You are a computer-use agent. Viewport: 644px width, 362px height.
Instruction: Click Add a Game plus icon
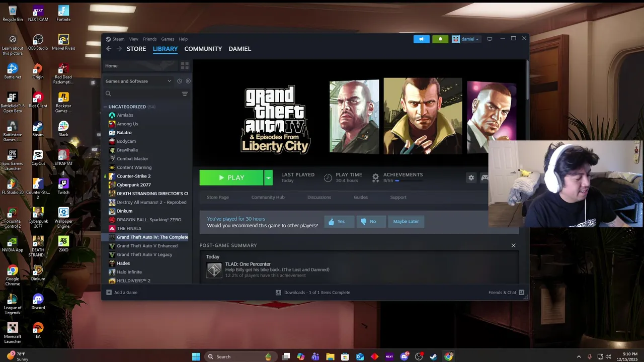click(109, 293)
